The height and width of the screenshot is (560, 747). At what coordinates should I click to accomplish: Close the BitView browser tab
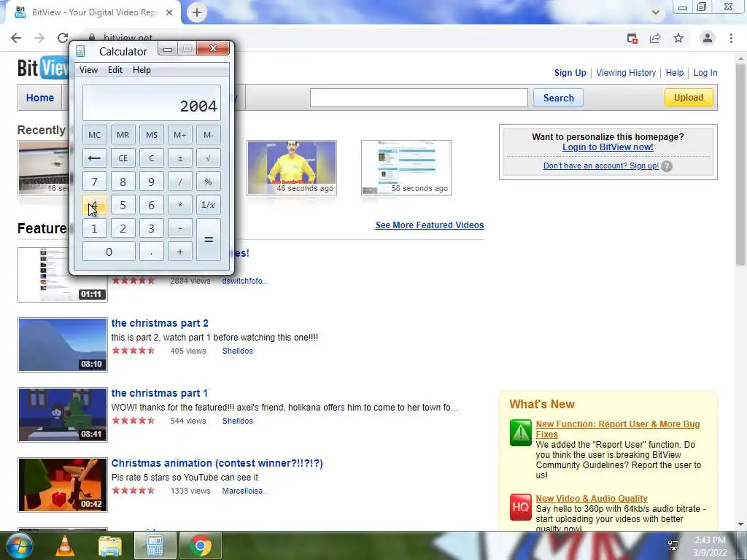coord(169,13)
